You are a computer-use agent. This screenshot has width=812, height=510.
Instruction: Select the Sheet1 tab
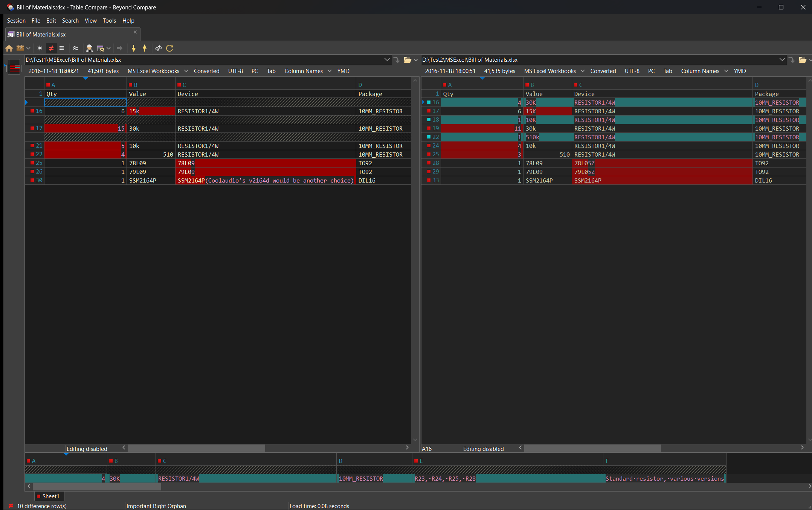[49, 496]
